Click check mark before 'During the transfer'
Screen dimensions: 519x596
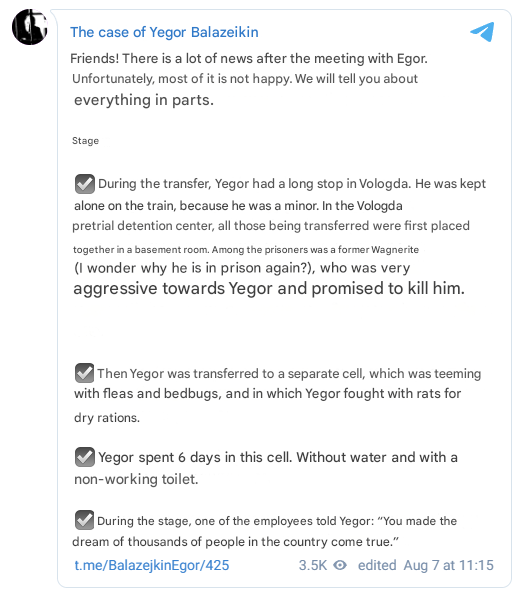[84, 184]
